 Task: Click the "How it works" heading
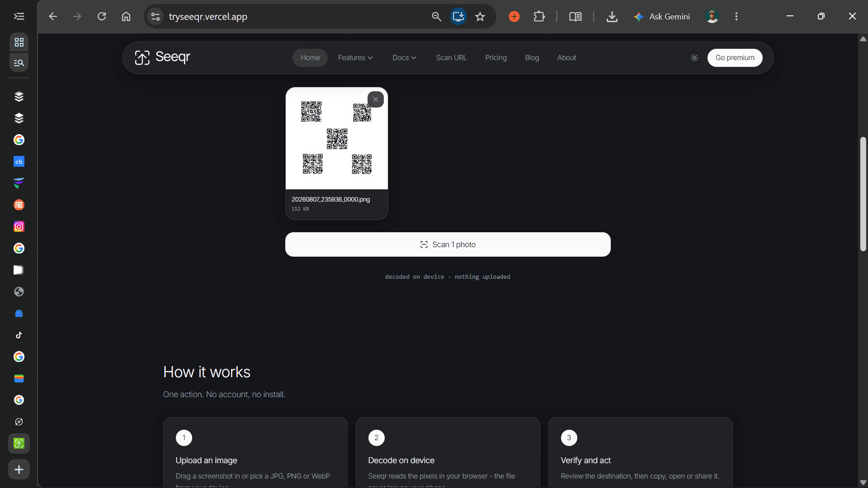click(x=207, y=372)
